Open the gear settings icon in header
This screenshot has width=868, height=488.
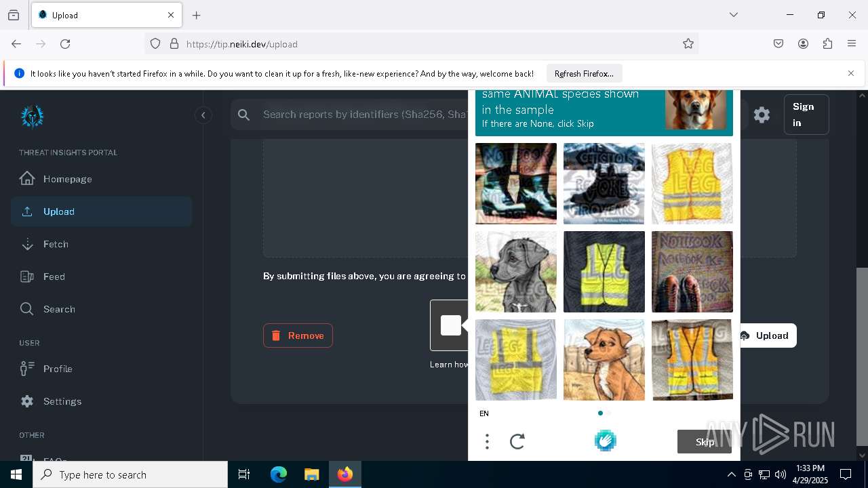[x=762, y=115]
